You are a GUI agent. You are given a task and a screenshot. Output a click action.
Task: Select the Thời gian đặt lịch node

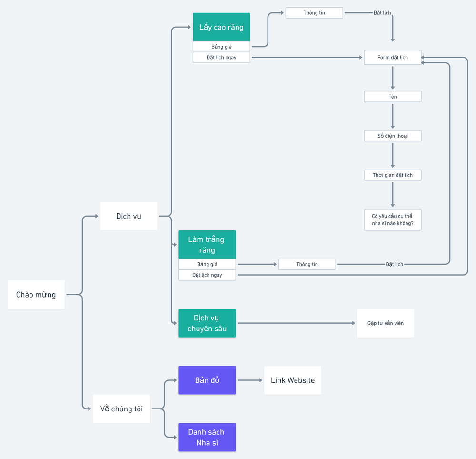[x=393, y=175]
